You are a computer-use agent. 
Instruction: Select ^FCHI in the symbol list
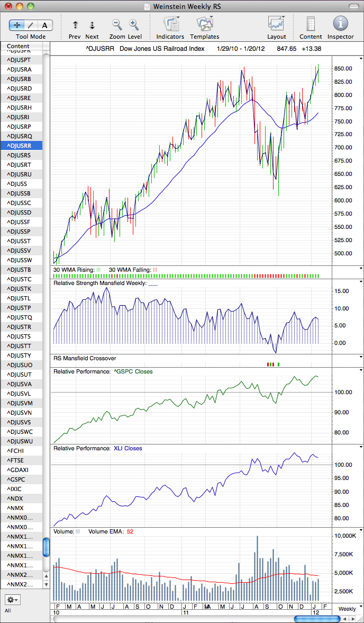click(x=22, y=450)
